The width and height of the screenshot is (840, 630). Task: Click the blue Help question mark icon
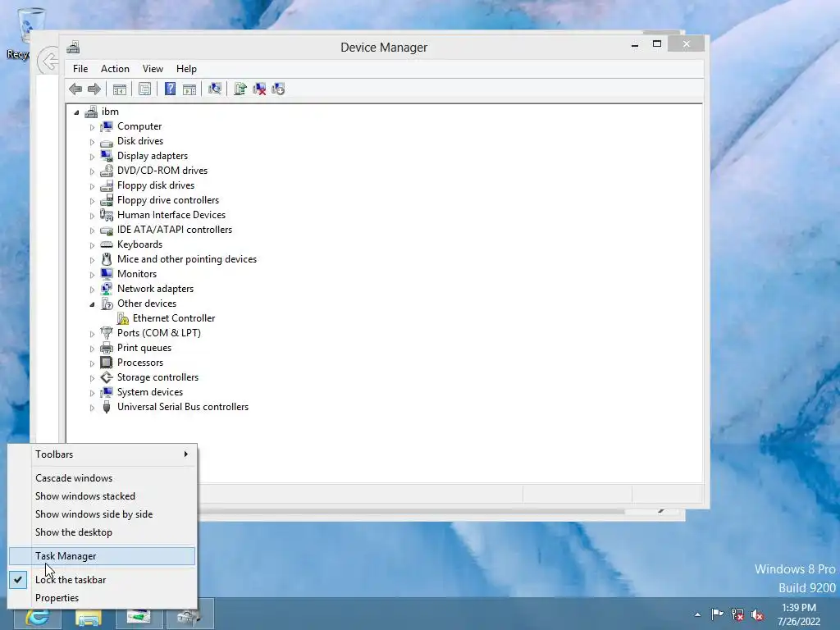point(170,89)
